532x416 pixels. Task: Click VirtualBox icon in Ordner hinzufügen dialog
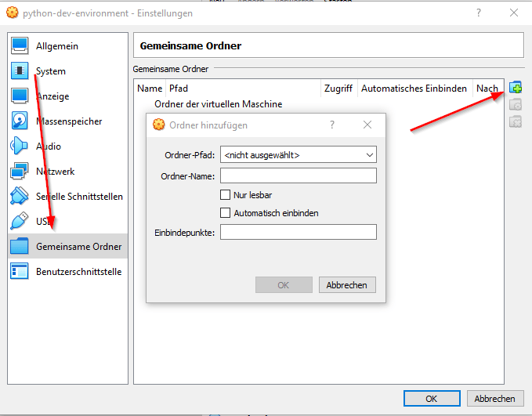158,125
